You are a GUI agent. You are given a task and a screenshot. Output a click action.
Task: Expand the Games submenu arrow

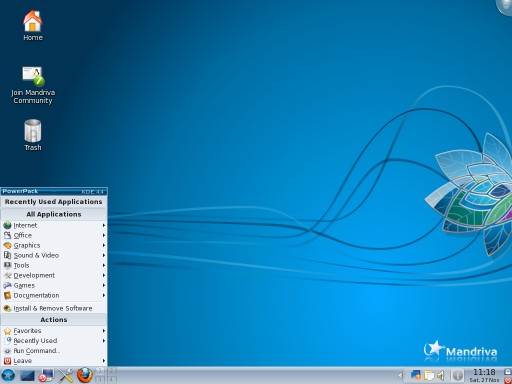click(104, 285)
